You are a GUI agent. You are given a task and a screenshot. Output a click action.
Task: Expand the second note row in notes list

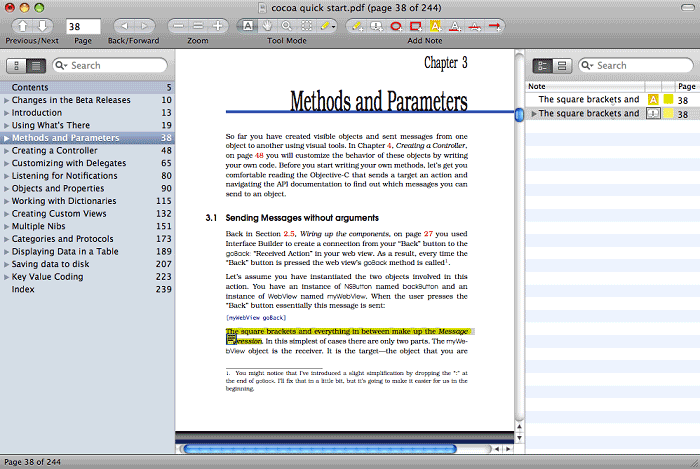(533, 114)
